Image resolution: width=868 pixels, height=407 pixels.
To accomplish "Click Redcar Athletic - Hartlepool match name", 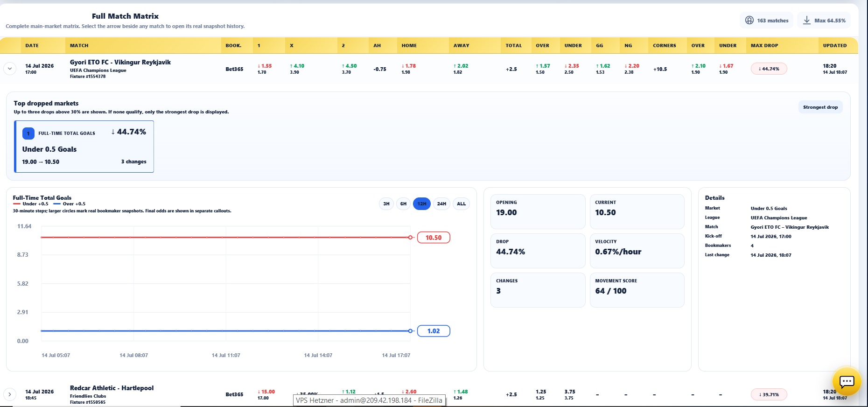I will tap(112, 388).
